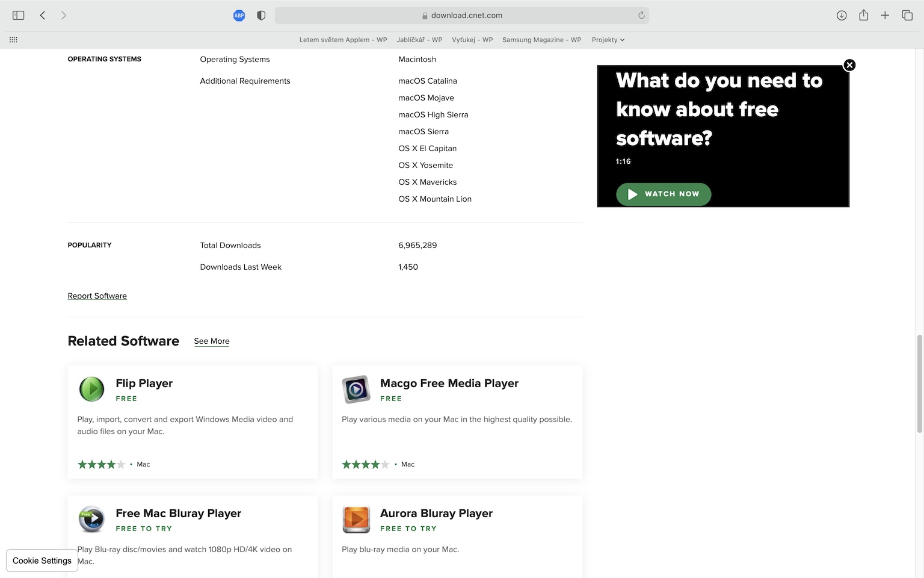Expand the Projekty bookmarks folder
The width and height of the screenshot is (924, 578).
[x=608, y=40]
